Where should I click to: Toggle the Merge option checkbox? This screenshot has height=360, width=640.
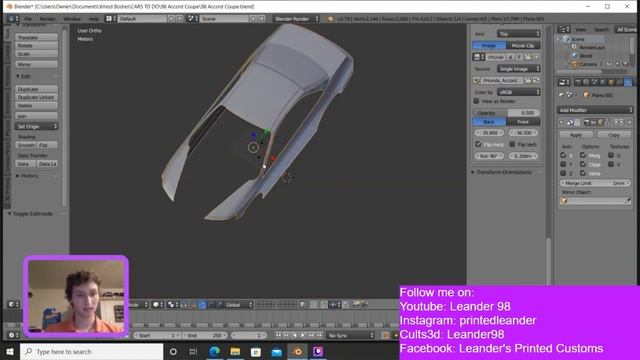pos(583,155)
